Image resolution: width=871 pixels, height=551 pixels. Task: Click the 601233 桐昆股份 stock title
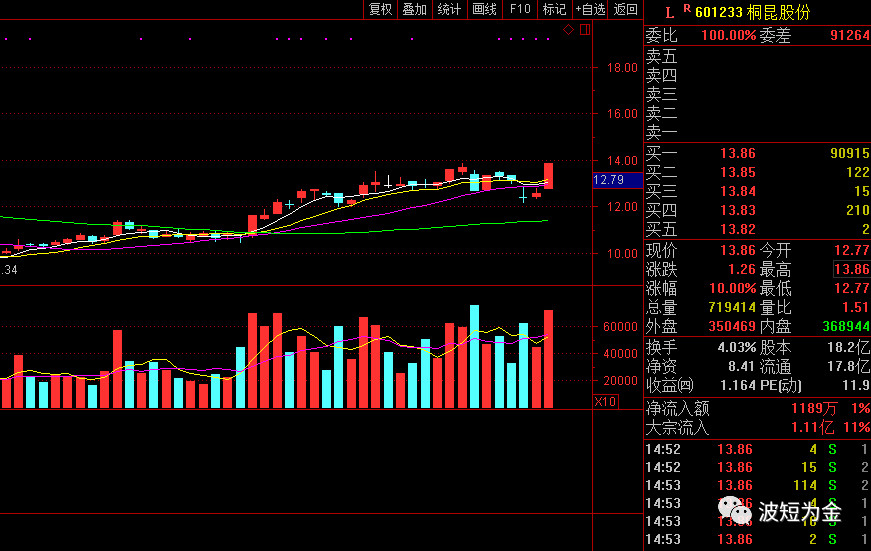pos(752,12)
